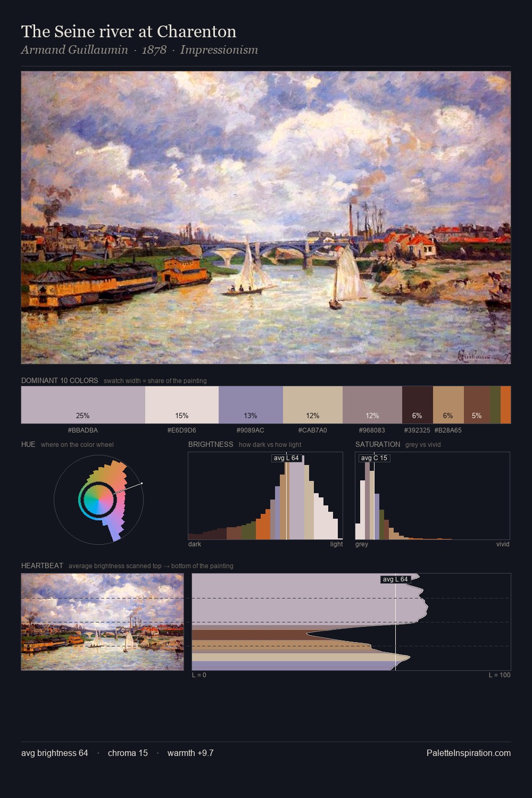Click the "avg C 15" saturation marker
Image resolution: width=532 pixels, height=798 pixels.
(x=374, y=458)
